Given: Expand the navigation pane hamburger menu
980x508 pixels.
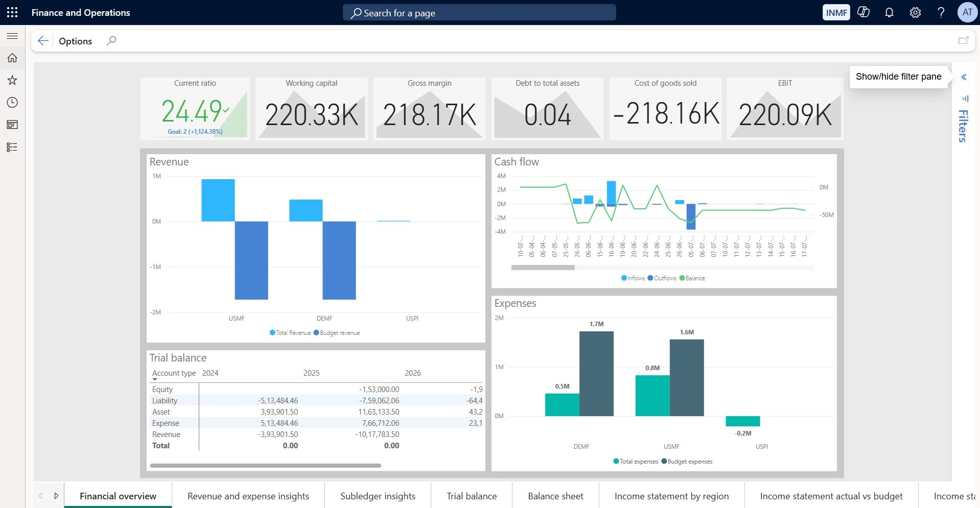Looking at the screenshot, I should click(x=12, y=36).
